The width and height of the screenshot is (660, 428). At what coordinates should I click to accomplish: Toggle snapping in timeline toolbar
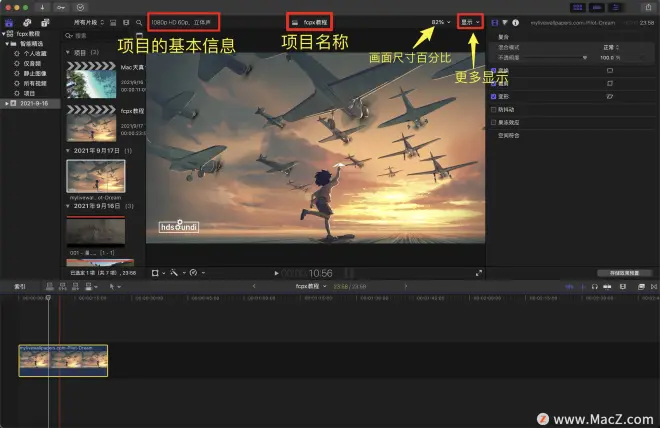607,287
